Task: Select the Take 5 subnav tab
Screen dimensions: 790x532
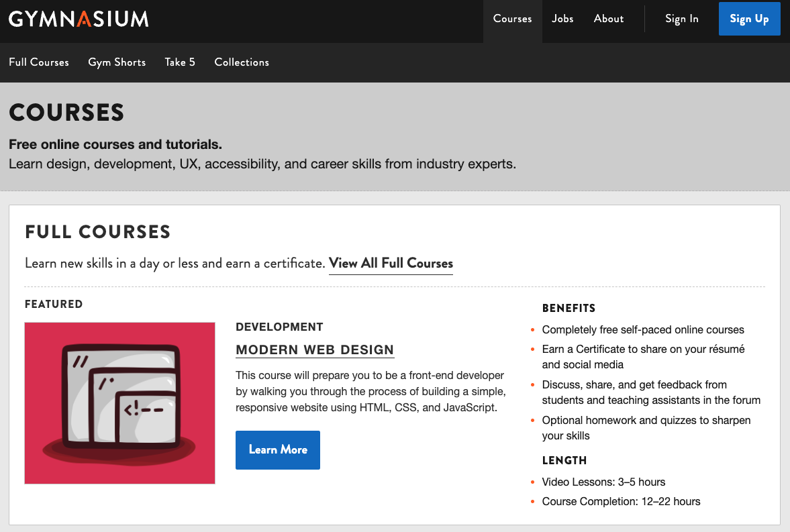Action: click(180, 62)
